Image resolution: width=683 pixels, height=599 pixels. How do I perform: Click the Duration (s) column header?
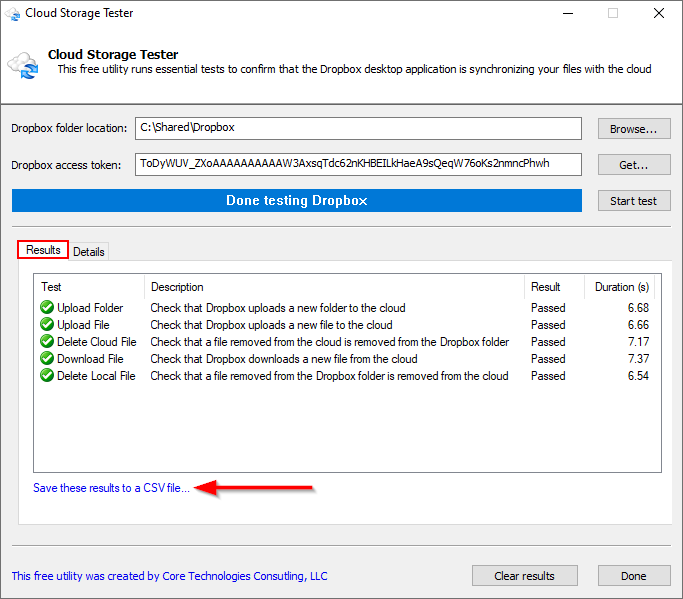619,287
